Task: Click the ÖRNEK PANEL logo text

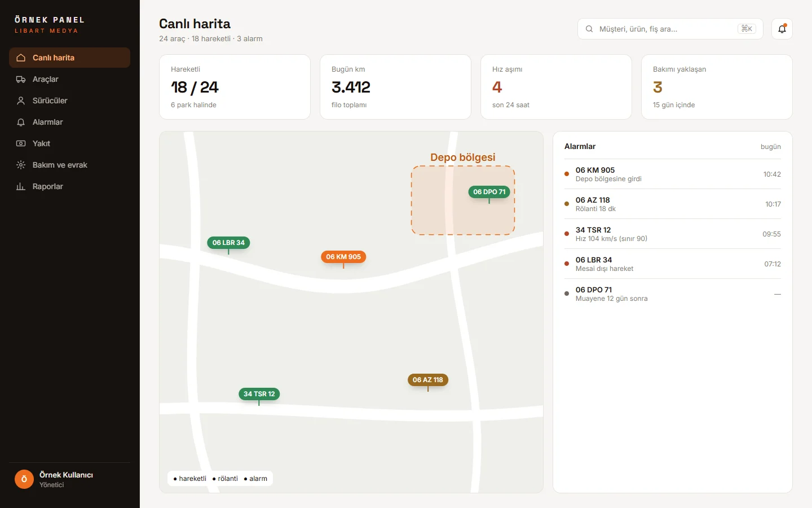Action: tap(50, 20)
